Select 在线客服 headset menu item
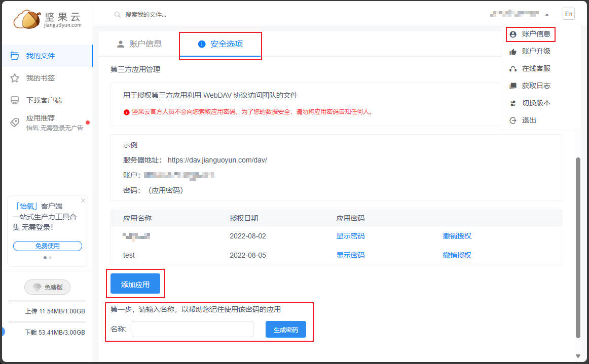 [x=536, y=68]
